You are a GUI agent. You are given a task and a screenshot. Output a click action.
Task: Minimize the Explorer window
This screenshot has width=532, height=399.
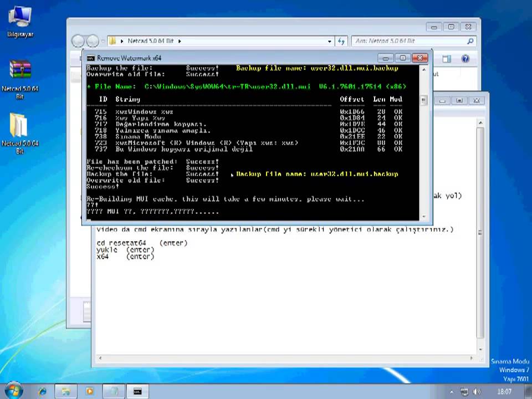[x=434, y=27]
